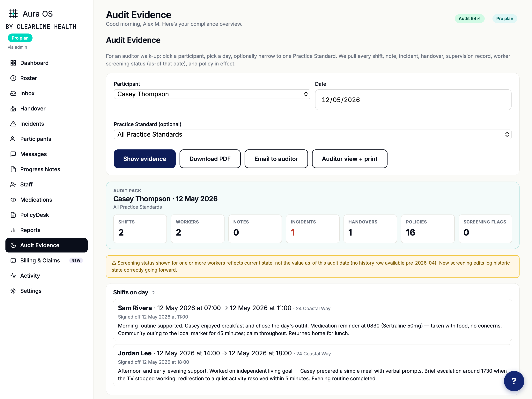Image resolution: width=532 pixels, height=399 pixels.
Task: Open Staff from the sidebar
Action: click(x=46, y=184)
